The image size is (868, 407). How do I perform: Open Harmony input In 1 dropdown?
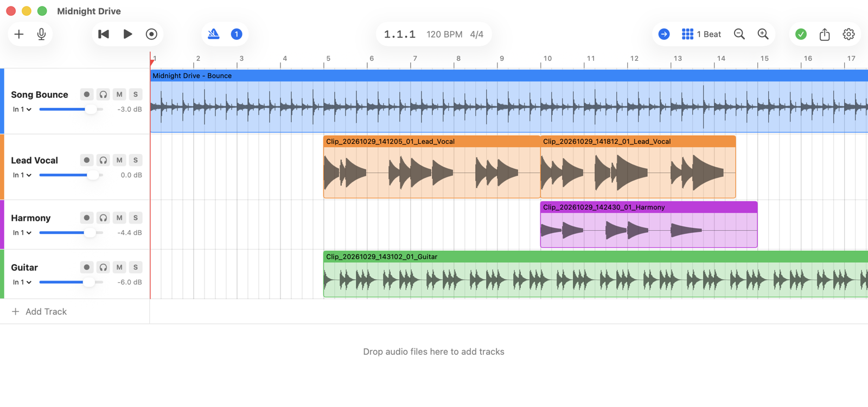pyautogui.click(x=22, y=233)
